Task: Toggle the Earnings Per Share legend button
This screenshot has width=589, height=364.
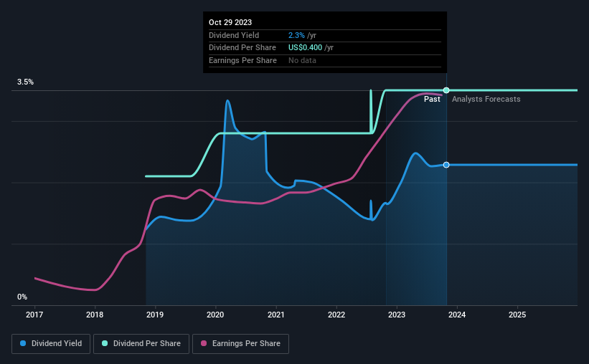Action: [240, 344]
